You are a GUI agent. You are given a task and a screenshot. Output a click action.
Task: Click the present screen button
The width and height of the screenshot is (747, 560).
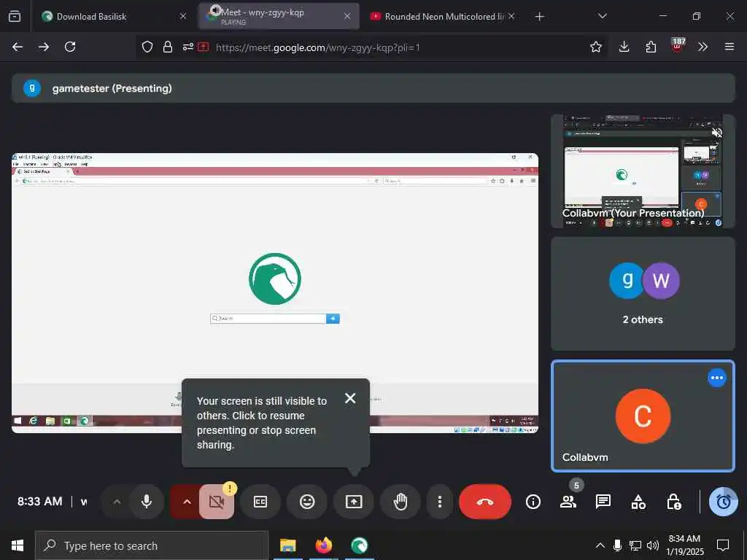(x=354, y=502)
